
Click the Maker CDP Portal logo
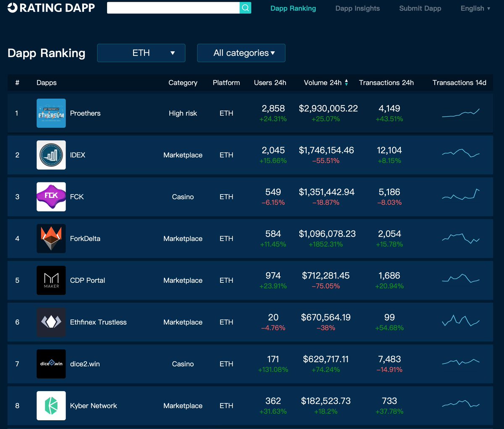(x=51, y=280)
